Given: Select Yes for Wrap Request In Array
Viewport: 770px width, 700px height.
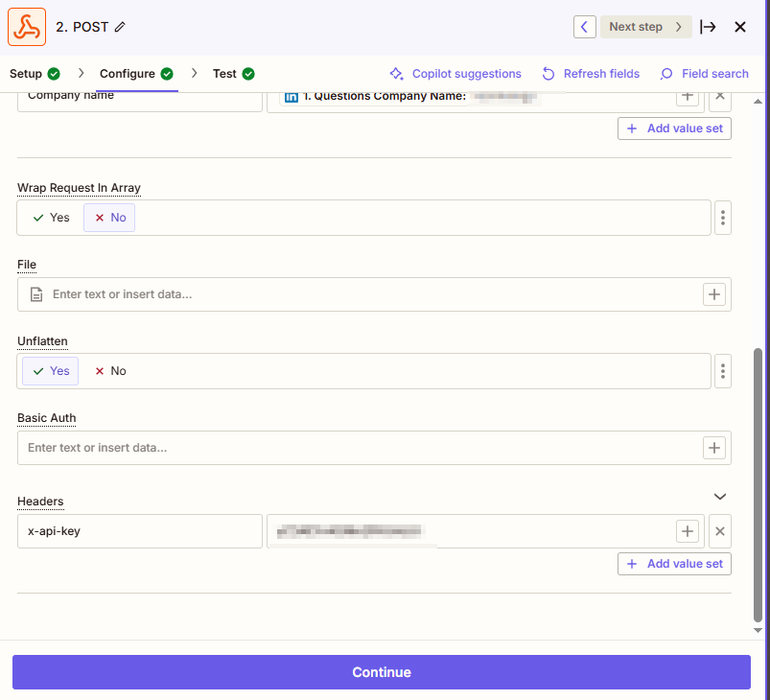Looking at the screenshot, I should pos(51,218).
